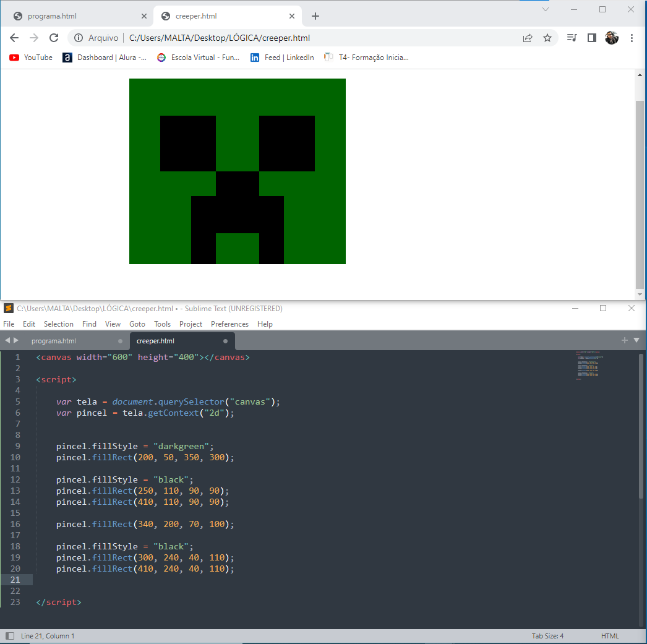Open Sublime Text Selection menu

(59, 324)
